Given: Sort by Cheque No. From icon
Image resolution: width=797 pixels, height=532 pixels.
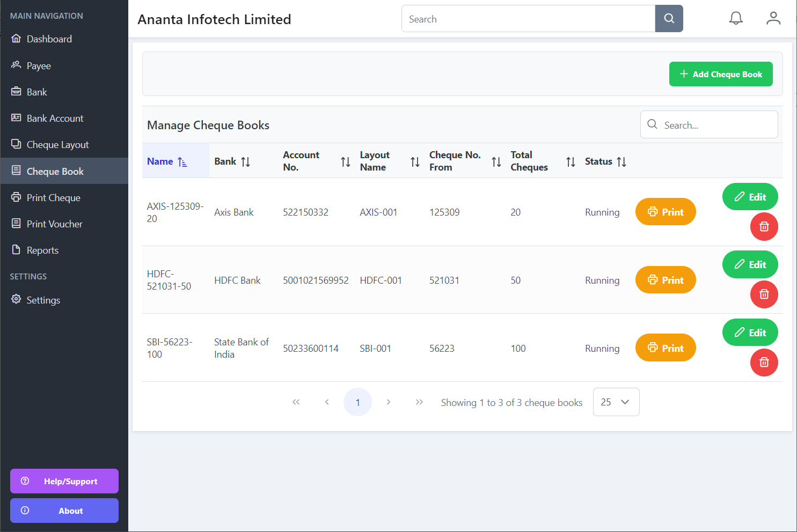Looking at the screenshot, I should tap(496, 162).
